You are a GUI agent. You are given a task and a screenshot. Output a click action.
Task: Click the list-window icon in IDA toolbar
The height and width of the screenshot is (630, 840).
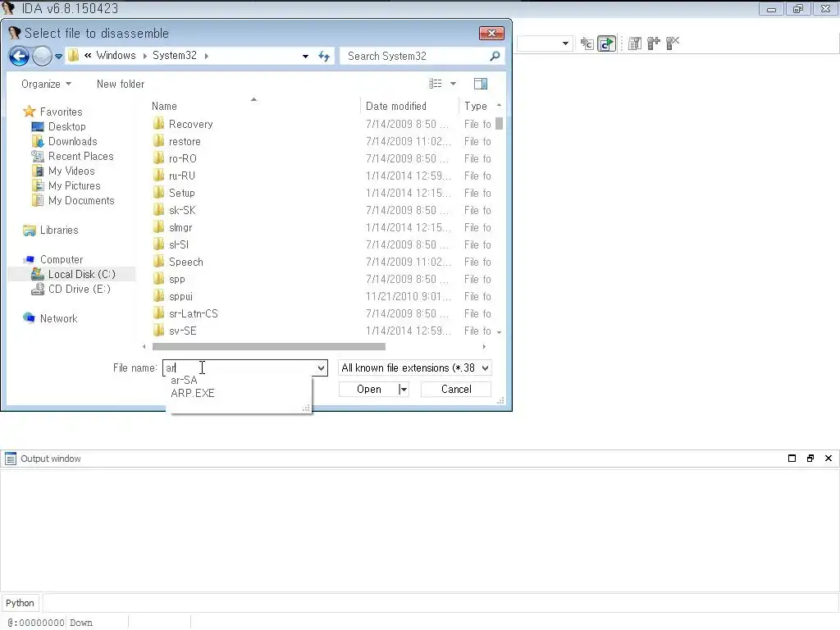[635, 43]
